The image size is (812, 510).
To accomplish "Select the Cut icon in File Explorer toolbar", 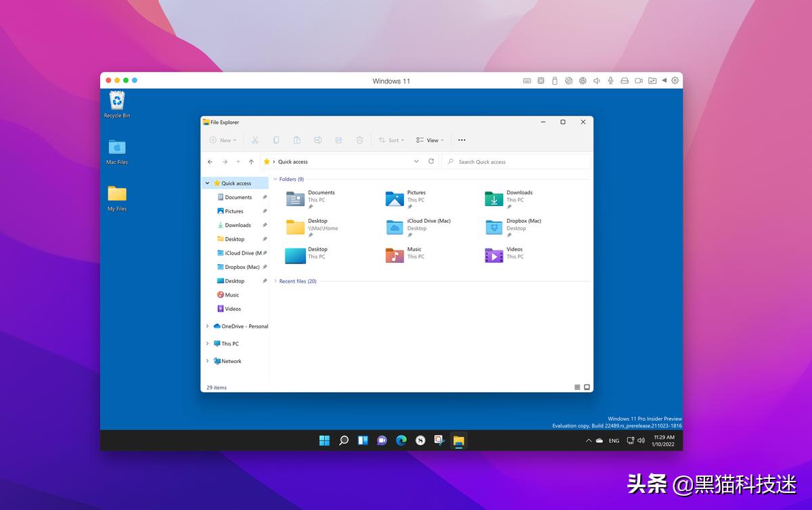I will 255,140.
